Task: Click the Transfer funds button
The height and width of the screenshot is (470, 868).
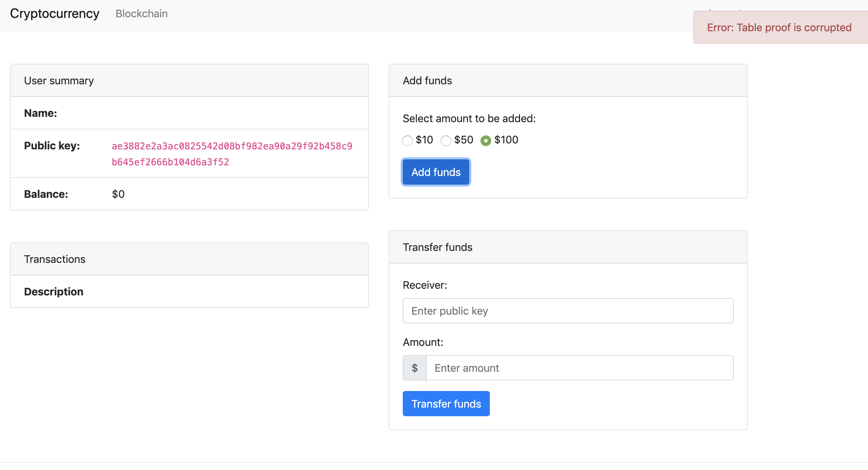Action: coord(446,404)
